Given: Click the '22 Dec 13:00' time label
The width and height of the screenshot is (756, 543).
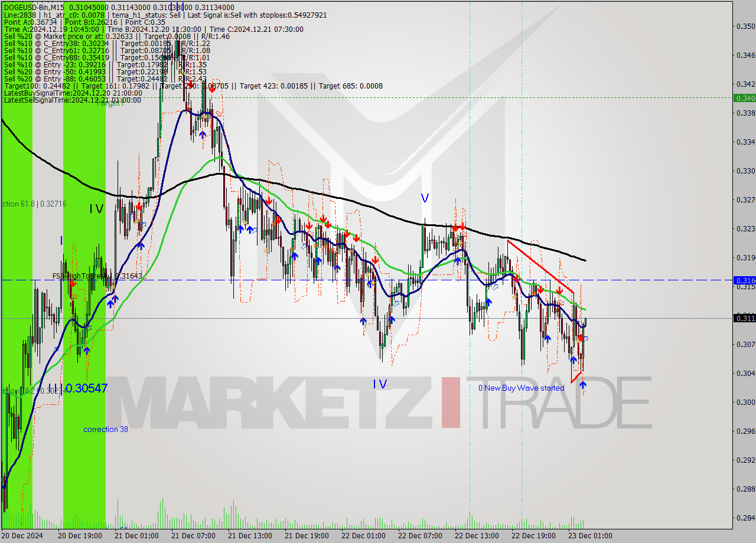Looking at the screenshot, I should [476, 536].
